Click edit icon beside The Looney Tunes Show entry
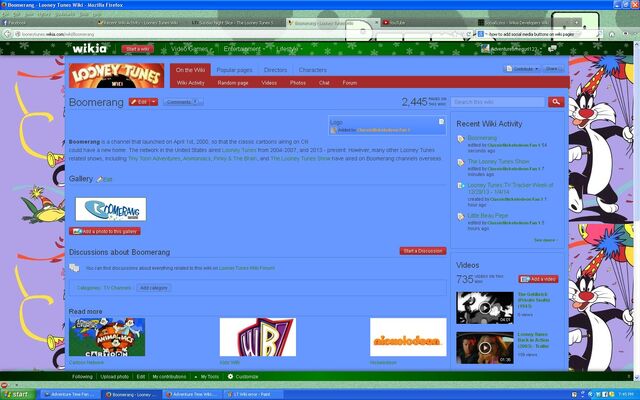640x400 pixels. [461, 162]
